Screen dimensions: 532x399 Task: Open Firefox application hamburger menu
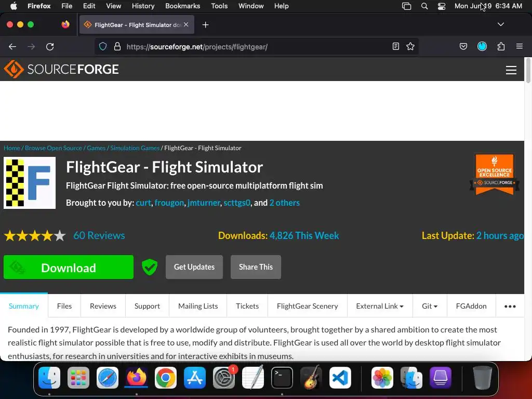[519, 46]
